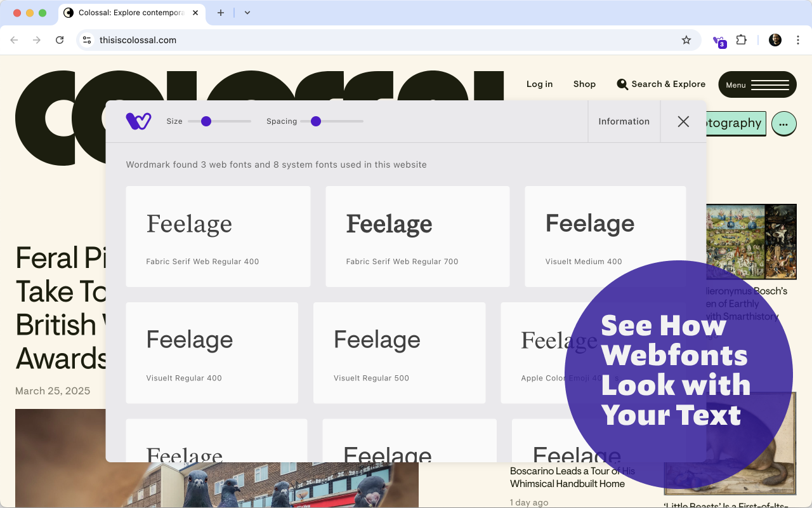Open the Shop link
Viewport: 812px width, 508px height.
pyautogui.click(x=584, y=84)
